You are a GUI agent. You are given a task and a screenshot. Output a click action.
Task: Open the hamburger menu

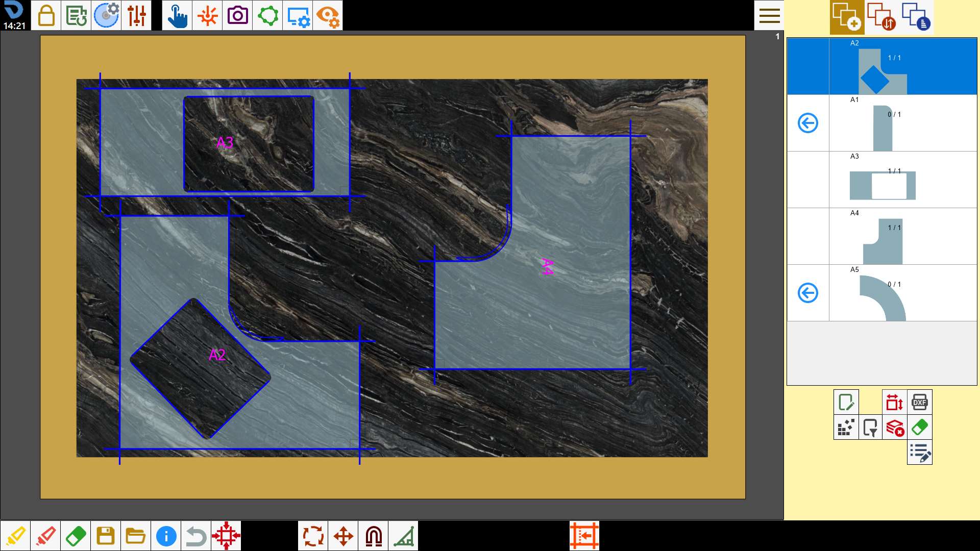[769, 15]
